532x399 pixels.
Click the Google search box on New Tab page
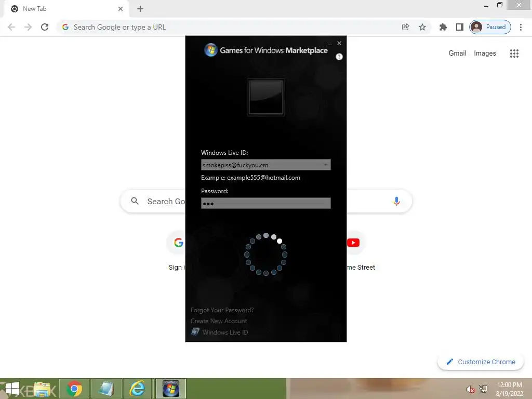coord(266,201)
